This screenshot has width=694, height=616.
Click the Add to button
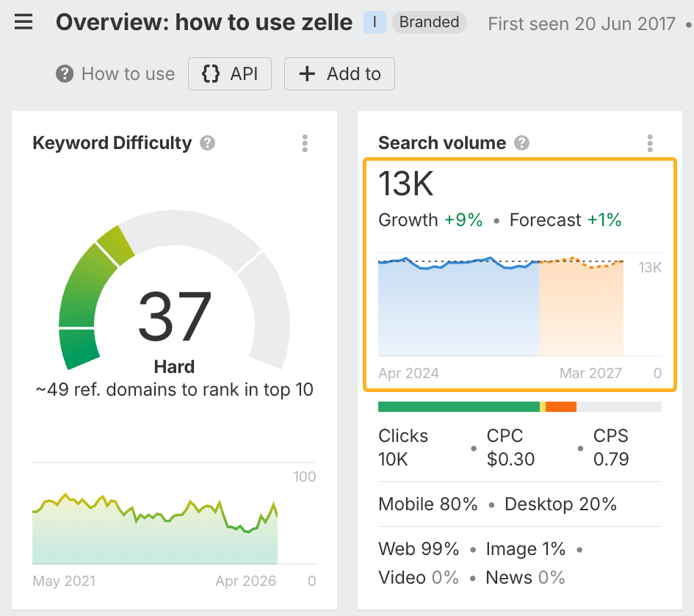tap(339, 74)
